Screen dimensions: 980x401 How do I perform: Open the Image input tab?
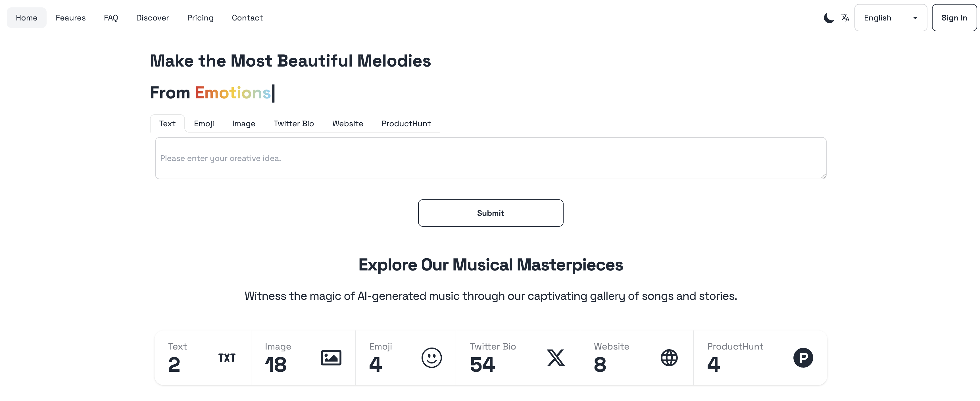point(243,124)
